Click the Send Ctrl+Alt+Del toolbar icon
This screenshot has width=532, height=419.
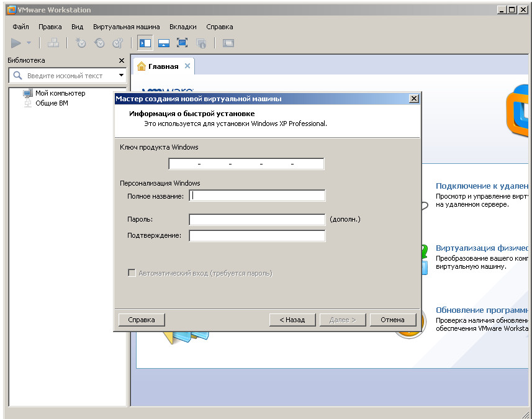pos(53,43)
